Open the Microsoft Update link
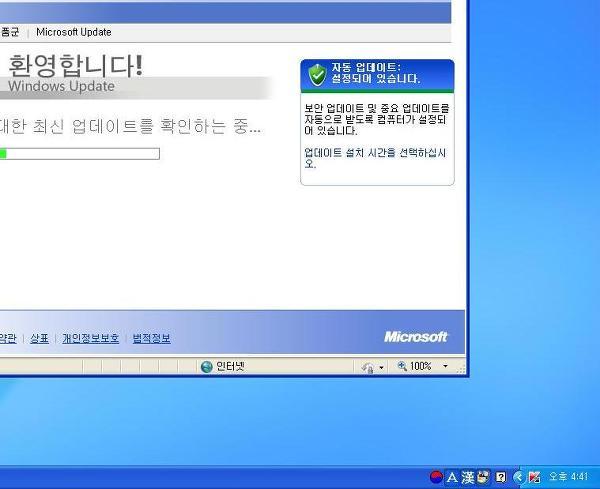600x489 pixels. tap(73, 32)
